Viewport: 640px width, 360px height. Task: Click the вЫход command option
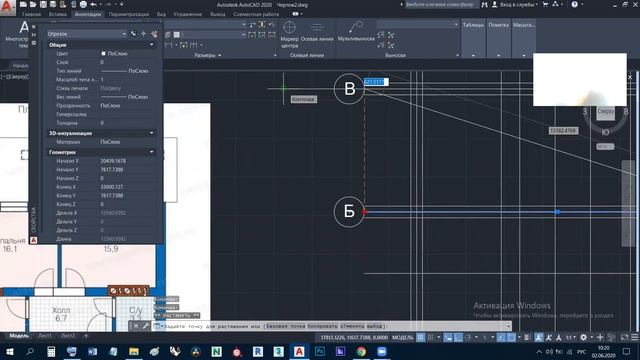375,326
